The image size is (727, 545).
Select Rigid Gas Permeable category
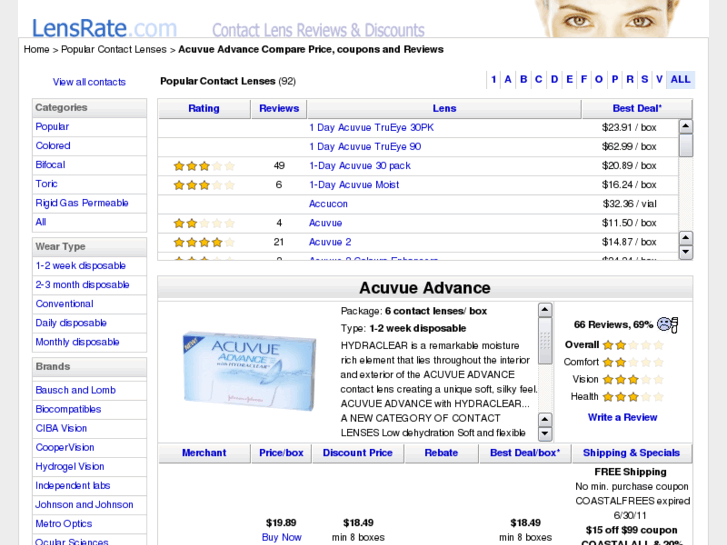click(82, 203)
